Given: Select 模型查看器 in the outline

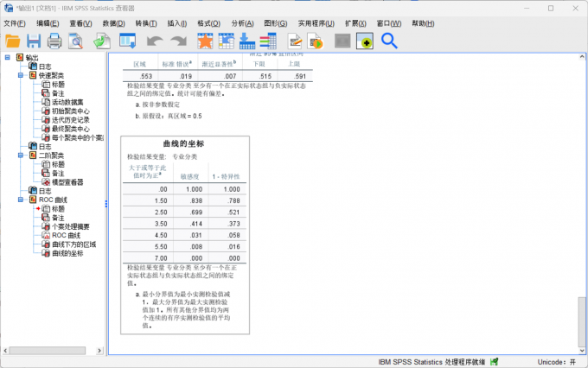Looking at the screenshot, I should [x=67, y=182].
